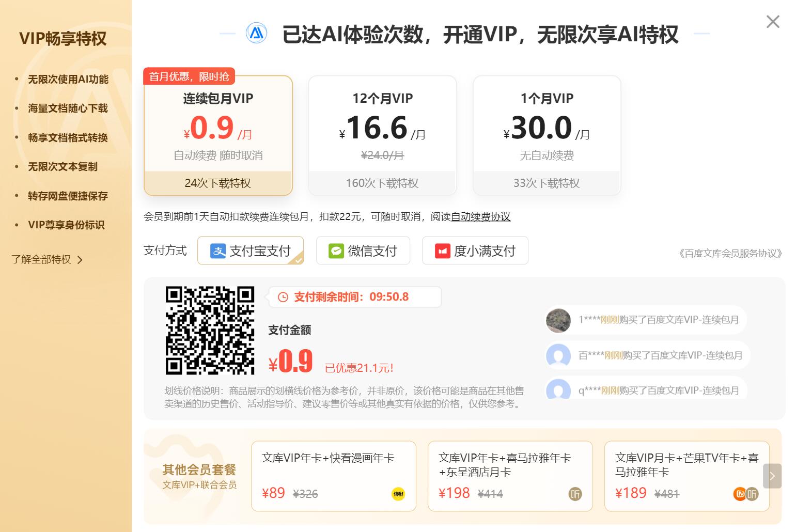This screenshot has height=532, width=796.
Task: Click 支付剩余时间 countdown text
Action: point(351,297)
